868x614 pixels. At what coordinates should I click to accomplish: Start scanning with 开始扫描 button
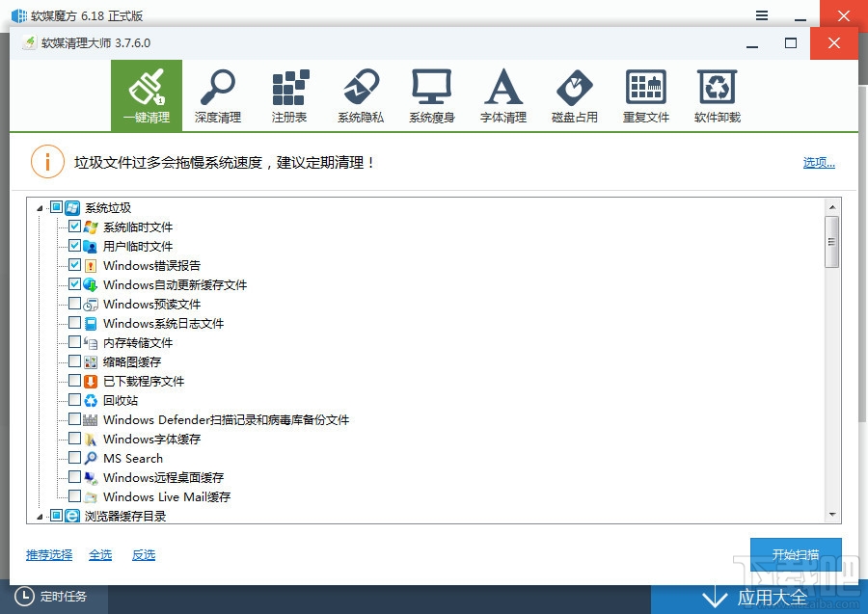tap(796, 554)
